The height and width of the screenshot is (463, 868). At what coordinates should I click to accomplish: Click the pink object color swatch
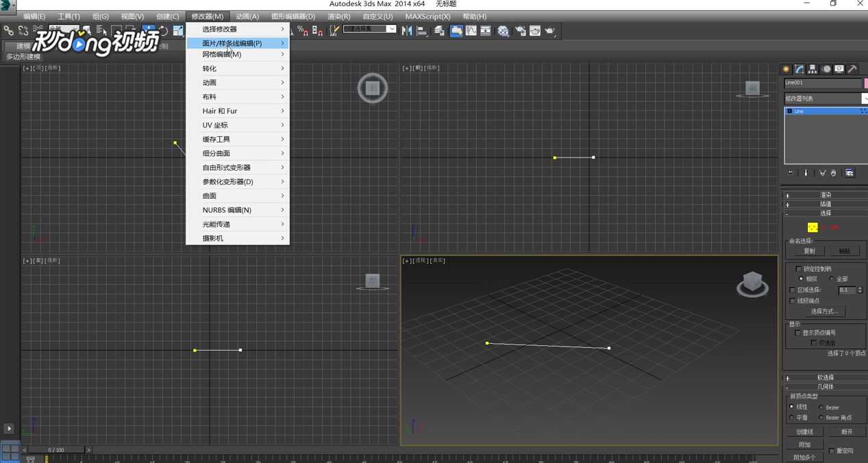click(x=866, y=83)
